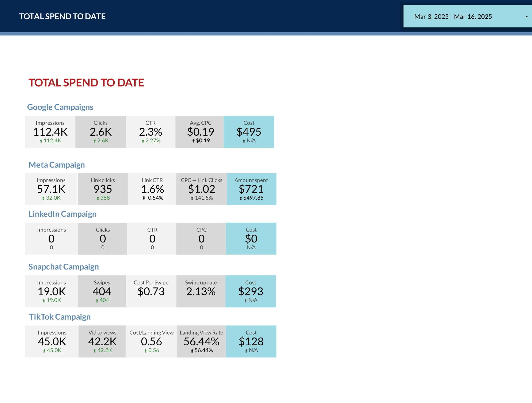Click the red TOTAL SPEND TO DATE title

86,83
